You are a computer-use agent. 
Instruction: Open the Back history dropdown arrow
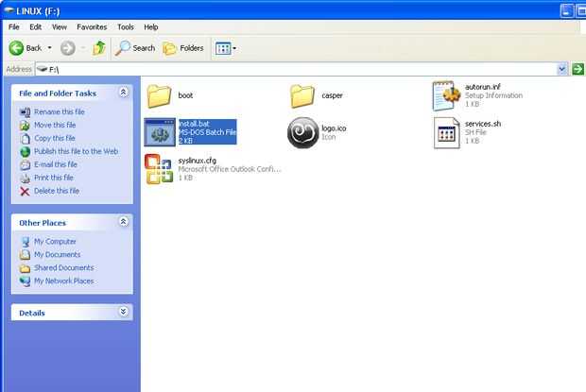[49, 48]
